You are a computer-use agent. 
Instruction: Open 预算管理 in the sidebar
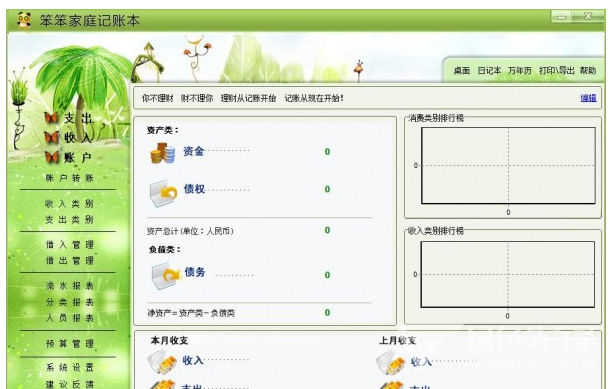point(69,344)
